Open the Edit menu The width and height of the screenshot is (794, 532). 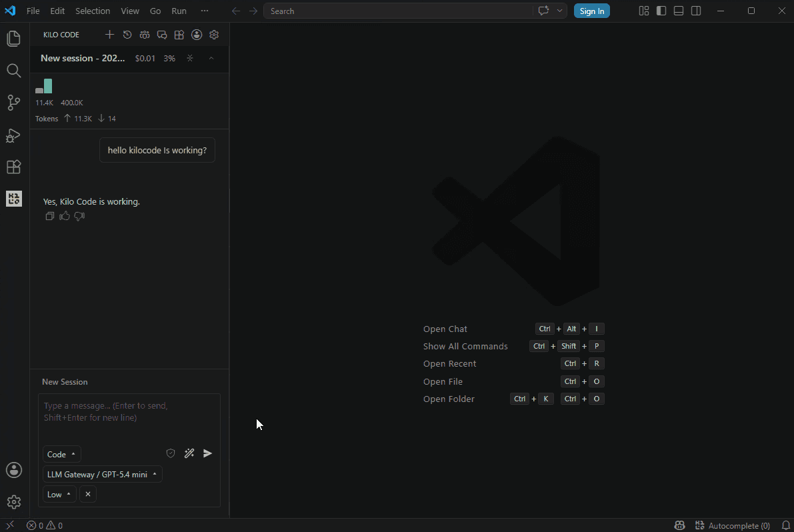(x=57, y=11)
